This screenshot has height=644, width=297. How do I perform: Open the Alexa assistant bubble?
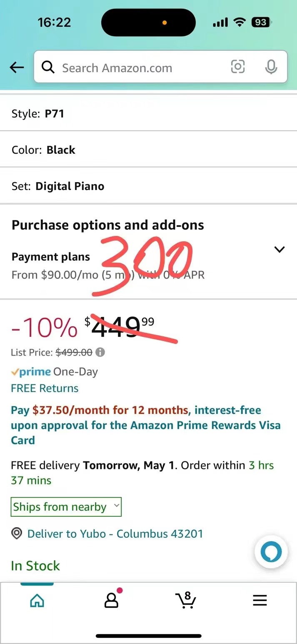(x=271, y=551)
